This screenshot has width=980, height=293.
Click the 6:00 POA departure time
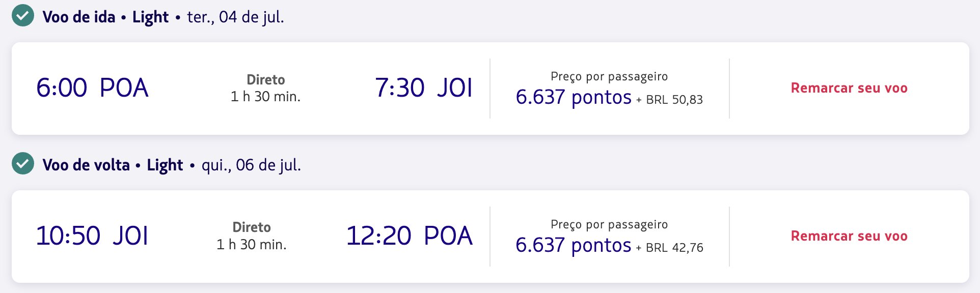[92, 87]
